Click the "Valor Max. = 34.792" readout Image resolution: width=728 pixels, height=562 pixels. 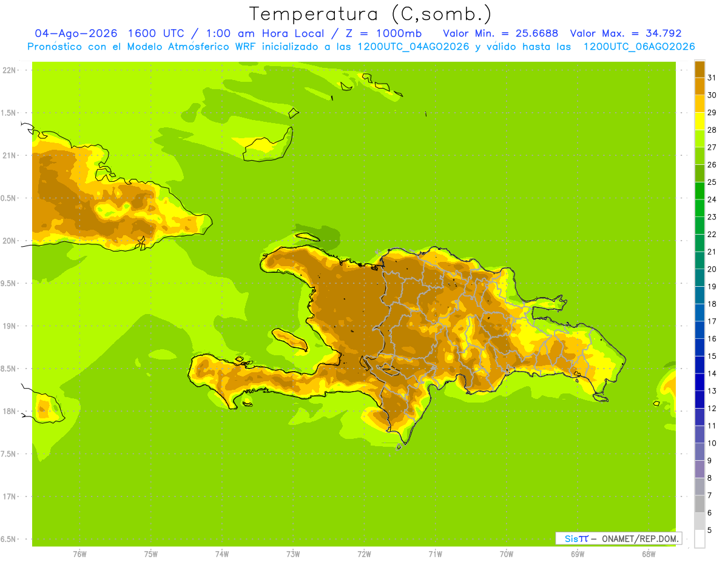[x=626, y=33]
